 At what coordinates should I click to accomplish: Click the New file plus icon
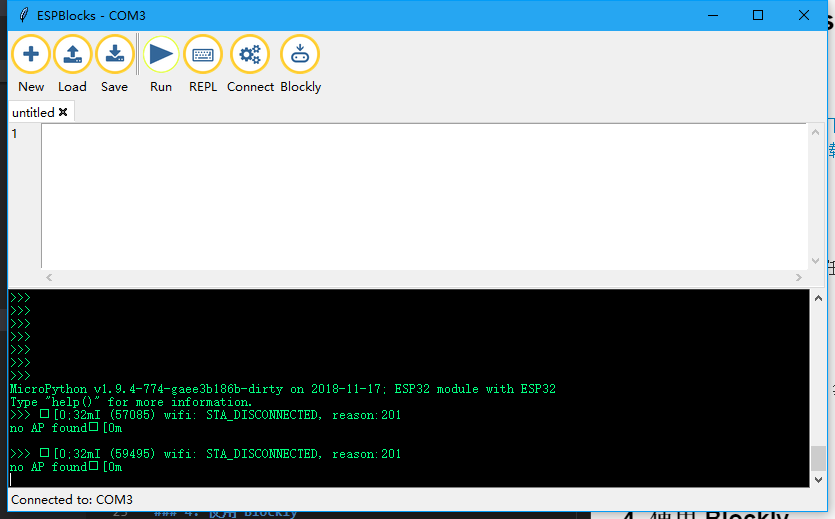[x=31, y=55]
